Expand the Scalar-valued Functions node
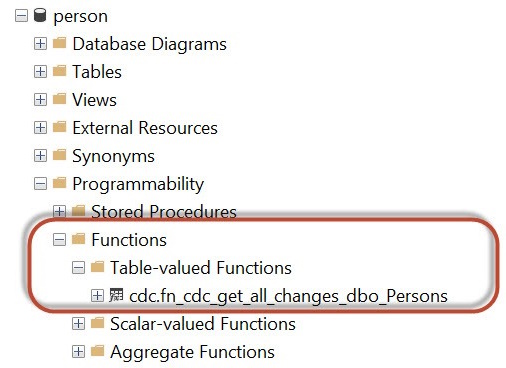 (78, 324)
